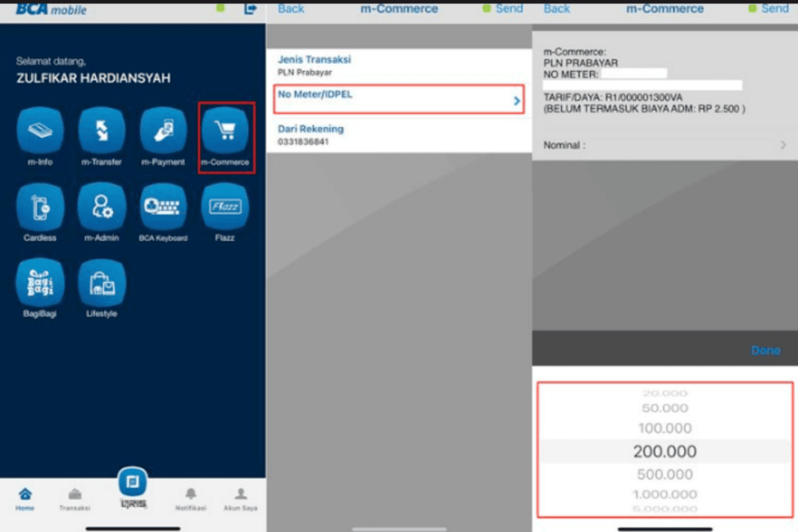Open the m-Info icon
The image size is (798, 532).
pyautogui.click(x=40, y=131)
